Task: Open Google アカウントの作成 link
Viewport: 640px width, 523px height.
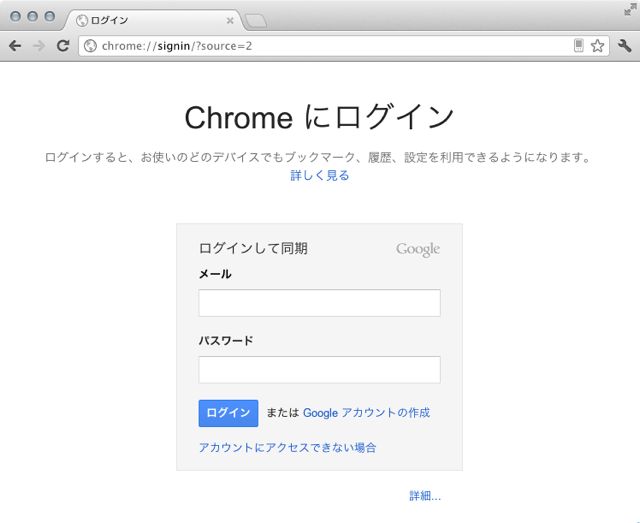Action: [366, 413]
